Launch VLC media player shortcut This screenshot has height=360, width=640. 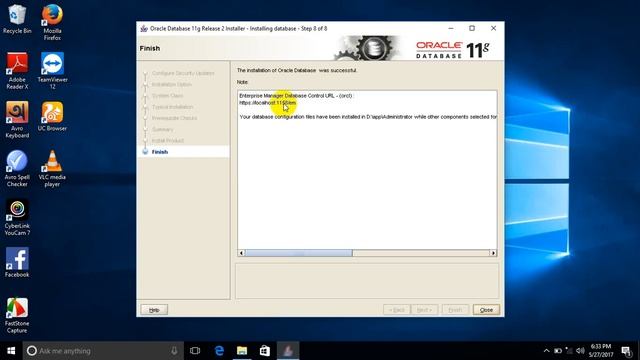click(x=52, y=169)
